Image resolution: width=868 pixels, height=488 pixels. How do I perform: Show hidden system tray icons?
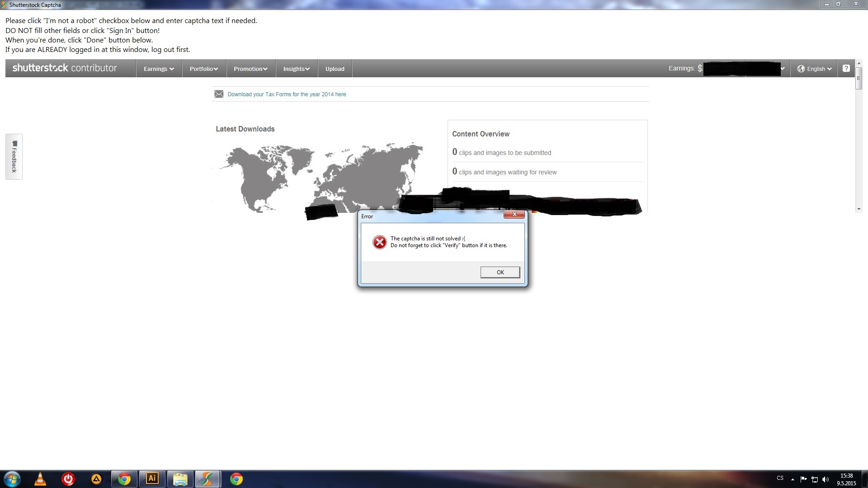tap(793, 479)
